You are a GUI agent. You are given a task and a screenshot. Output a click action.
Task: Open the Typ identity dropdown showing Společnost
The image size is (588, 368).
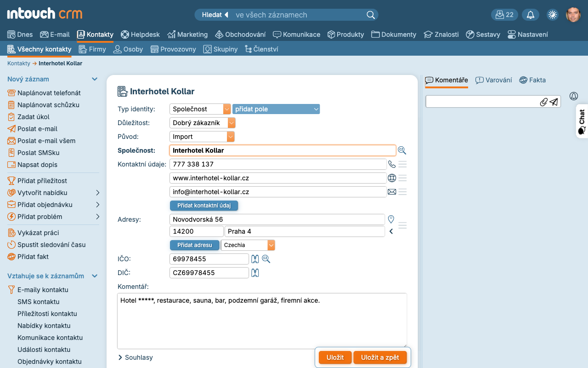coord(200,109)
